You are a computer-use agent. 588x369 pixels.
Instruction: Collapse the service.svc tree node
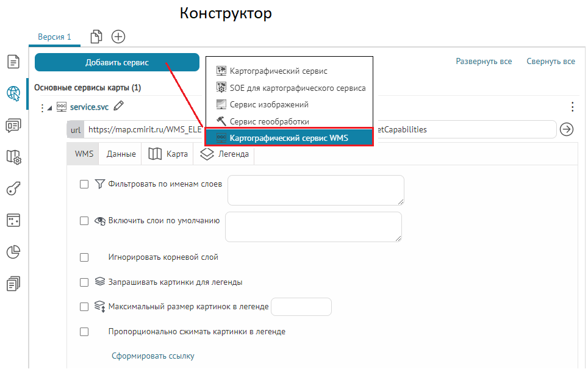tap(50, 107)
